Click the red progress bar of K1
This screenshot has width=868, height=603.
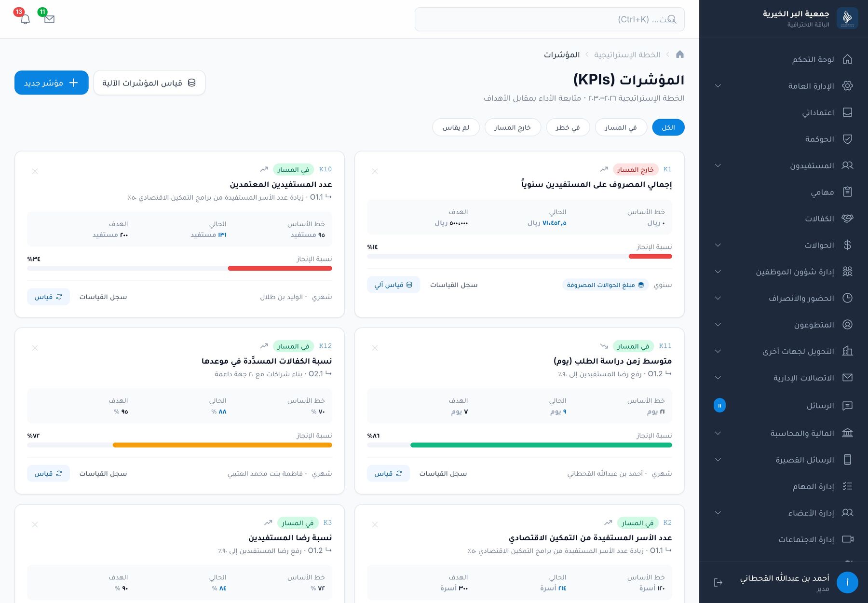pyautogui.click(x=650, y=257)
